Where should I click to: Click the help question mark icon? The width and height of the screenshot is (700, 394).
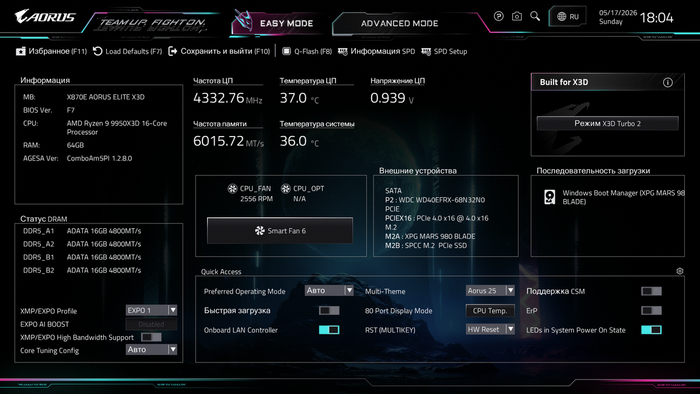pyautogui.click(x=499, y=17)
